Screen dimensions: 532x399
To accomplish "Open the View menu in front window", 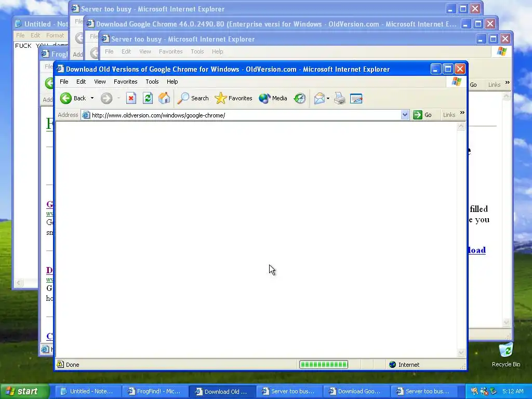I will pos(100,82).
